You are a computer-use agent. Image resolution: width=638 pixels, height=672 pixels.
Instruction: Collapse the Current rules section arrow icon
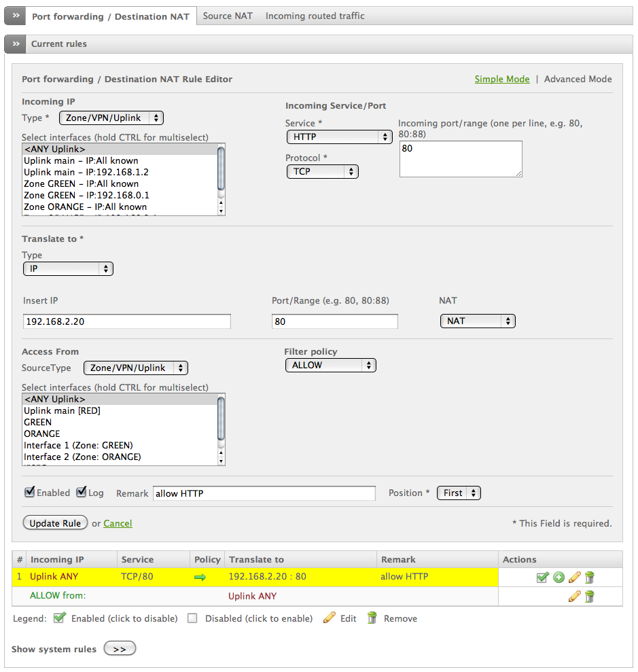(x=16, y=44)
